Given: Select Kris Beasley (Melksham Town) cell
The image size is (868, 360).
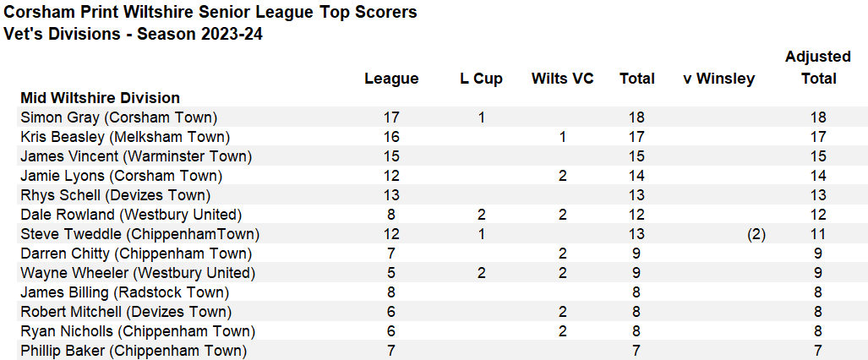Looking at the screenshot, I should [x=124, y=137].
